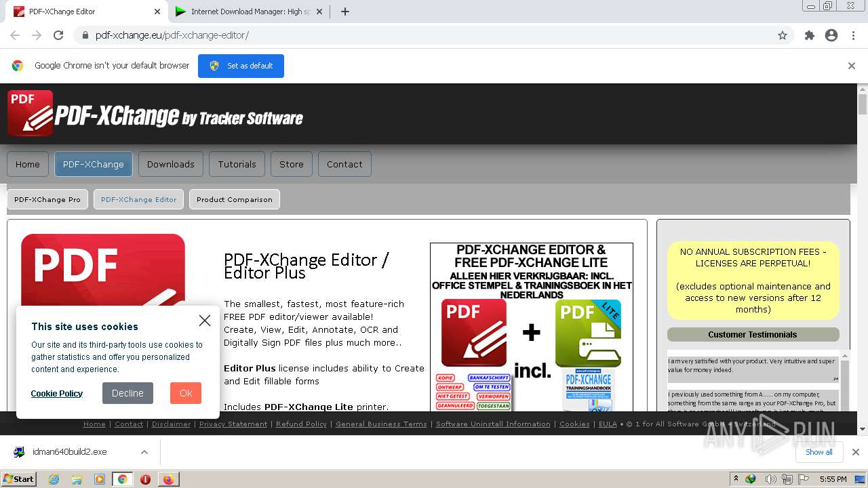Viewport: 868px width, 488px height.
Task: Open the media player taskbar icon
Action: 100,479
